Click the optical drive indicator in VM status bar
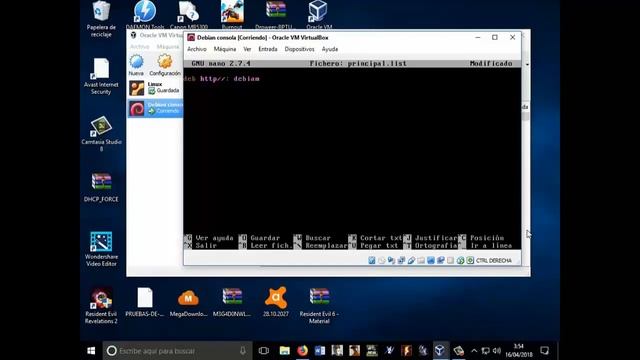This screenshot has height=360, width=640. 381,260
